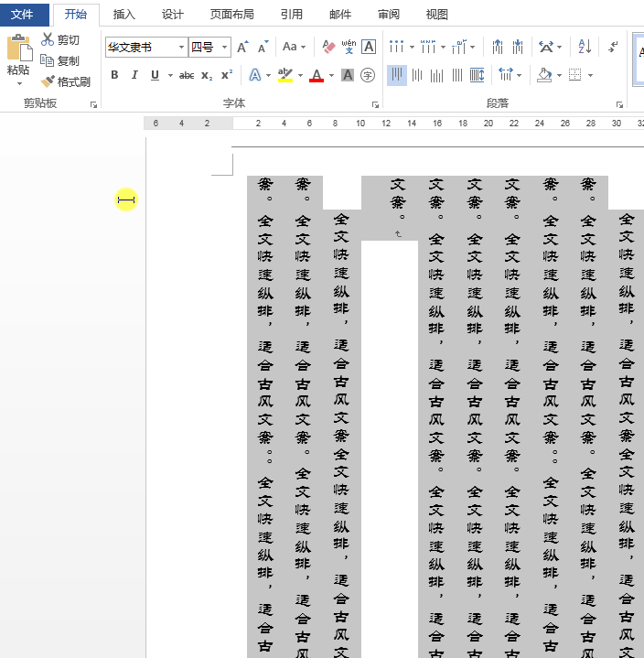Click the Sort A-Z icon

pos(585,47)
